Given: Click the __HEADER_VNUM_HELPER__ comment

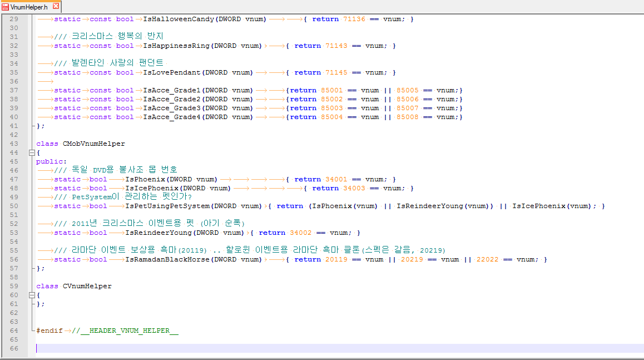Looking at the screenshot, I should point(125,331).
